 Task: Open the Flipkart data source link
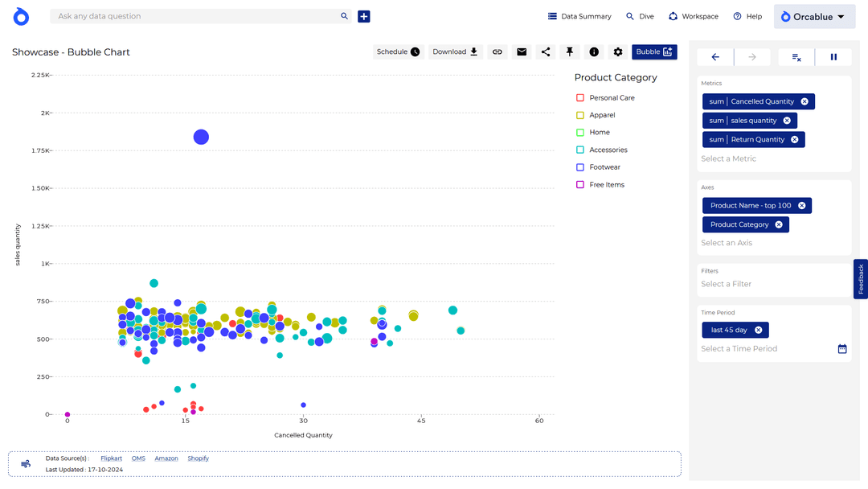(111, 458)
